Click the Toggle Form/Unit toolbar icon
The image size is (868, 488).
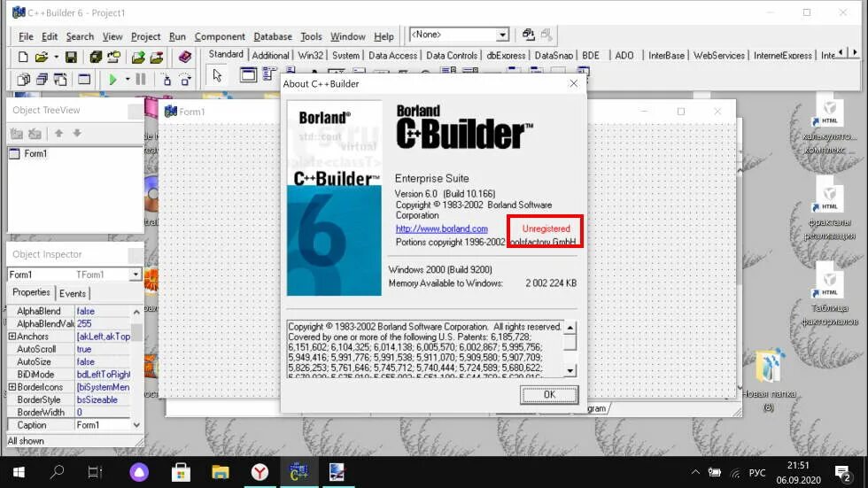(60, 80)
